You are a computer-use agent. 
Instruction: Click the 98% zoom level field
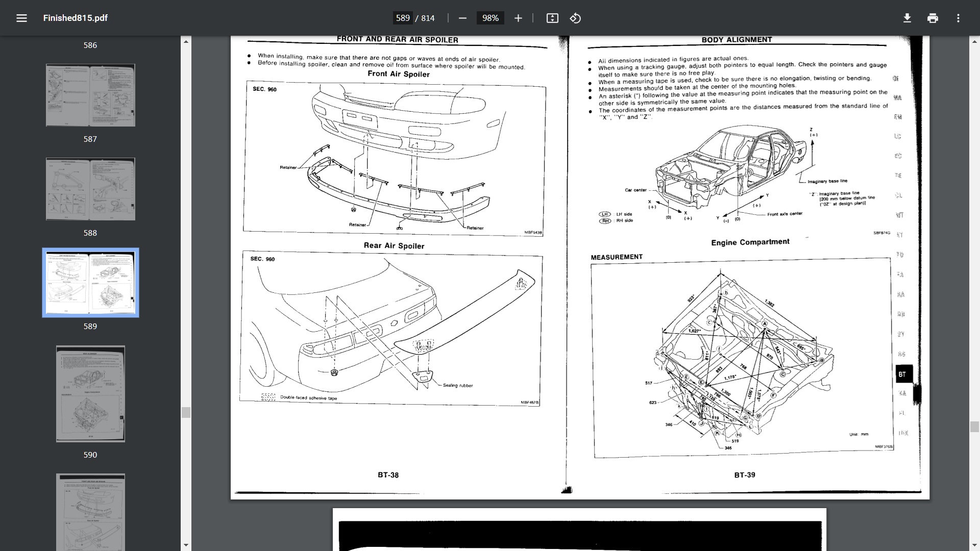[x=490, y=18]
